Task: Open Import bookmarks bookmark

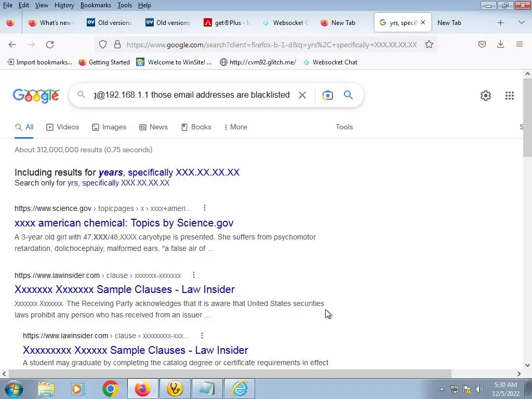Action: [x=39, y=62]
